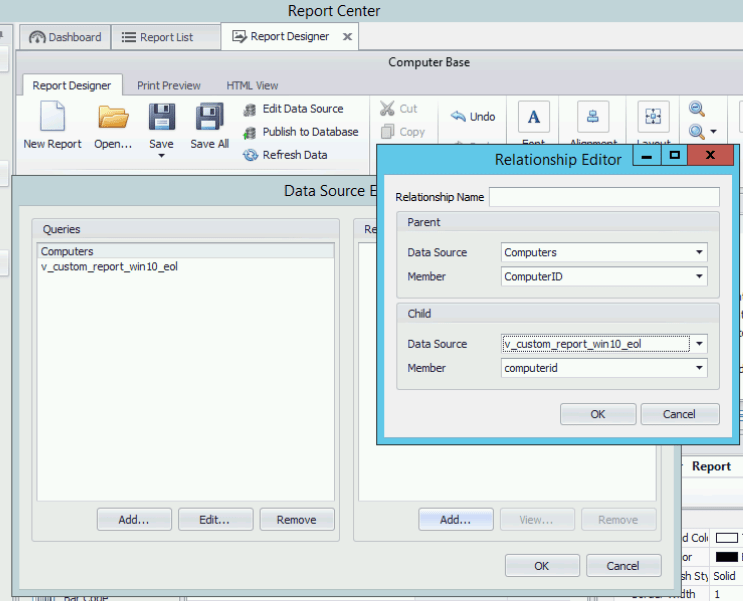Open a report with the folder icon
This screenshot has width=743, height=601.
coord(113,118)
